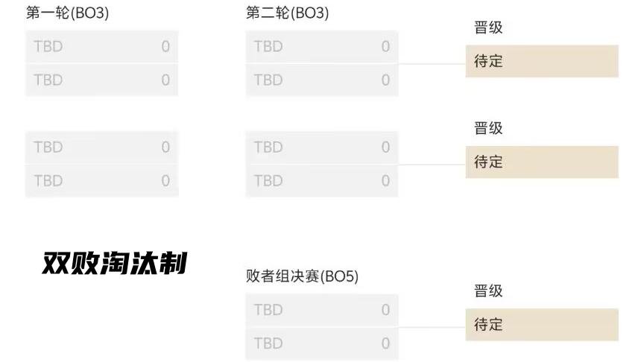The width and height of the screenshot is (644, 362).
Task: Open bottom TBD slot in first 第二轮 match
Action: pyautogui.click(x=321, y=80)
